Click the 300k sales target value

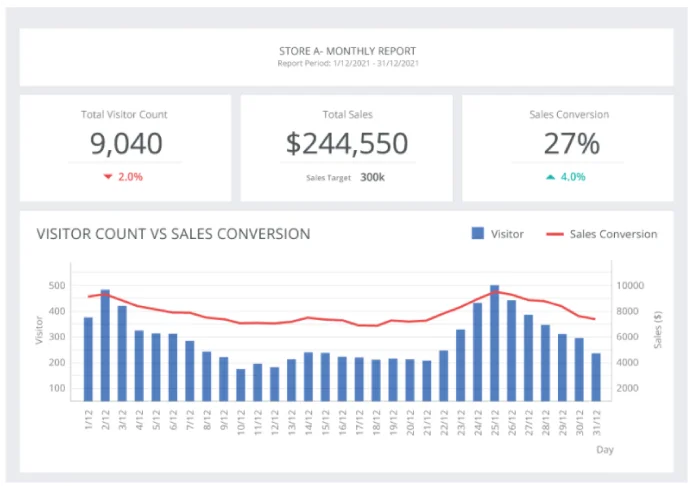click(x=372, y=177)
